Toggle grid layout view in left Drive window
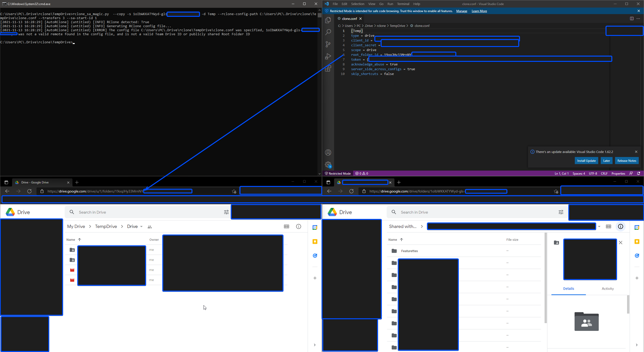 (x=286, y=226)
